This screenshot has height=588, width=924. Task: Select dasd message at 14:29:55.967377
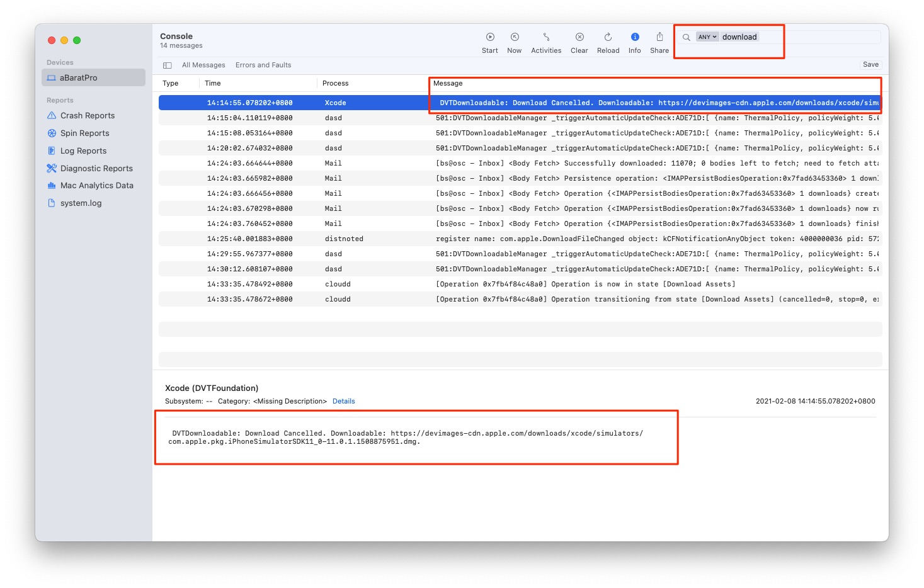pos(520,254)
